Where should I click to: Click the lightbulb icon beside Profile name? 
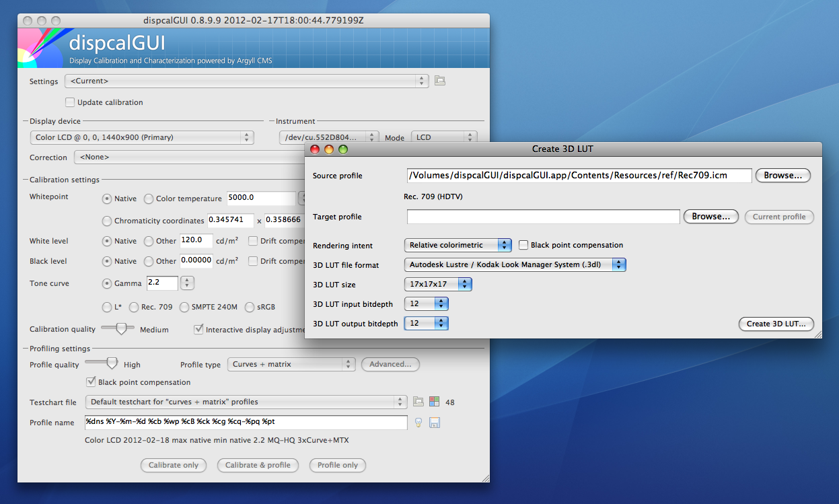[x=418, y=422]
